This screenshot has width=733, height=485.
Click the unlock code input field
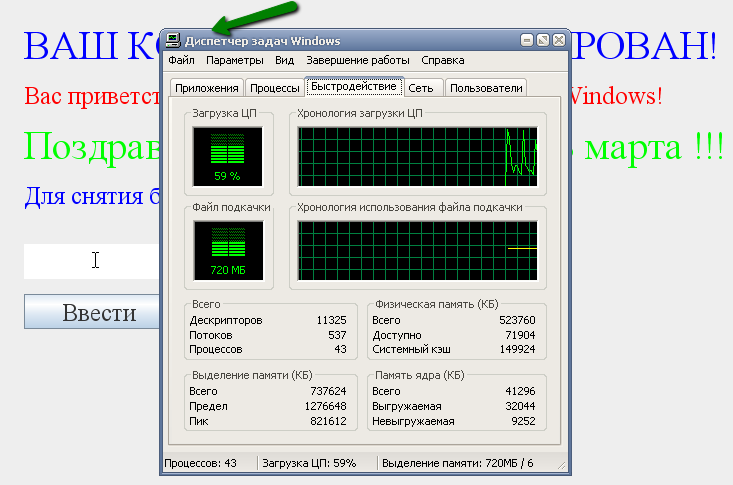(92, 261)
